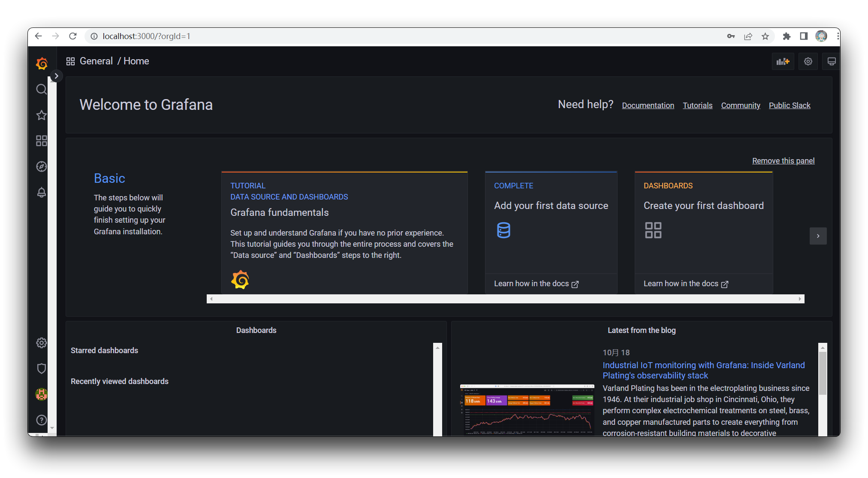Click the share page icon in address bar
This screenshot has width=868, height=478.
click(x=748, y=36)
